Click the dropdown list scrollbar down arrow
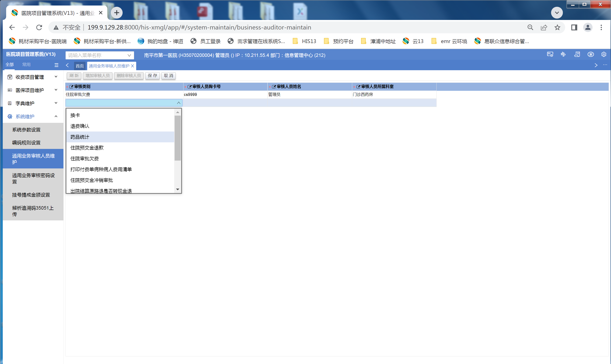 point(178,189)
